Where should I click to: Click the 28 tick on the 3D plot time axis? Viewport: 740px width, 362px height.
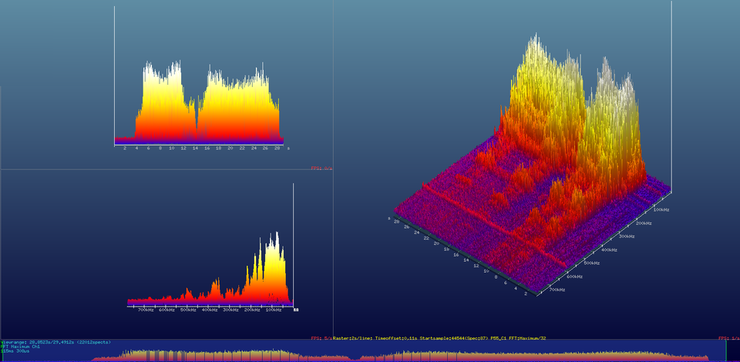pyautogui.click(x=396, y=221)
